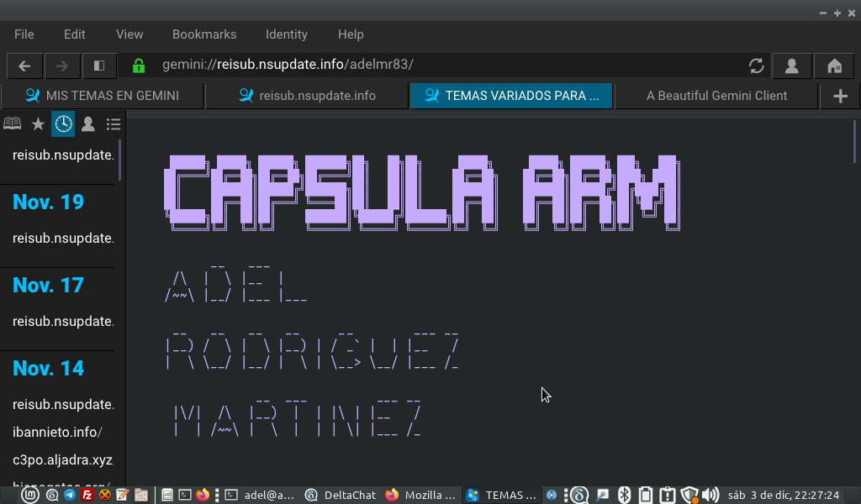The width and height of the screenshot is (861, 504).
Task: Show the Bookmarks star sidebar tab
Action: (38, 124)
